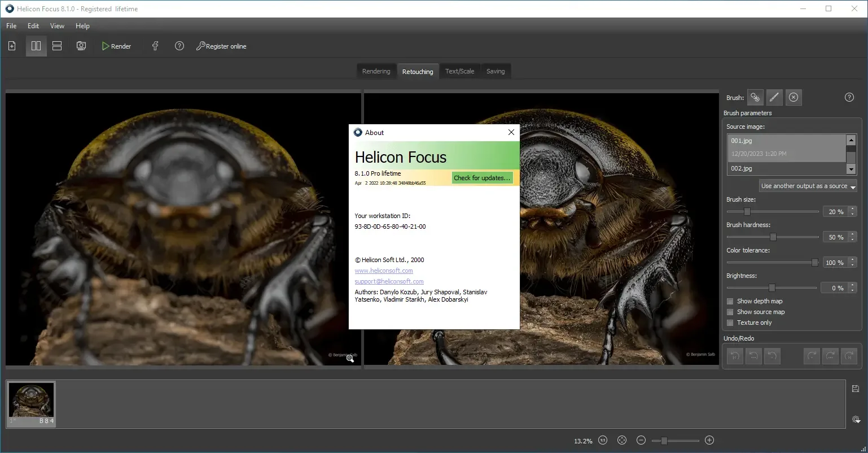Enable Show depth map checkbox
The width and height of the screenshot is (868, 453).
[730, 302]
